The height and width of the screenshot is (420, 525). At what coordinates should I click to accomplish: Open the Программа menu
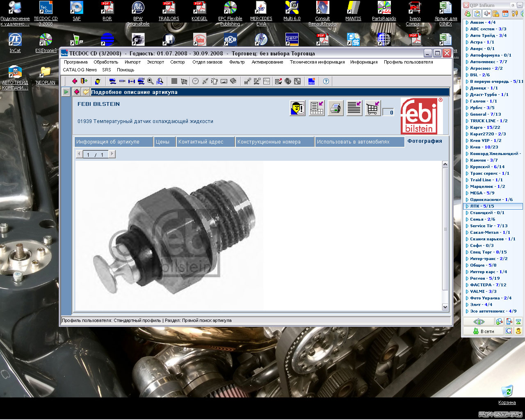coord(76,62)
